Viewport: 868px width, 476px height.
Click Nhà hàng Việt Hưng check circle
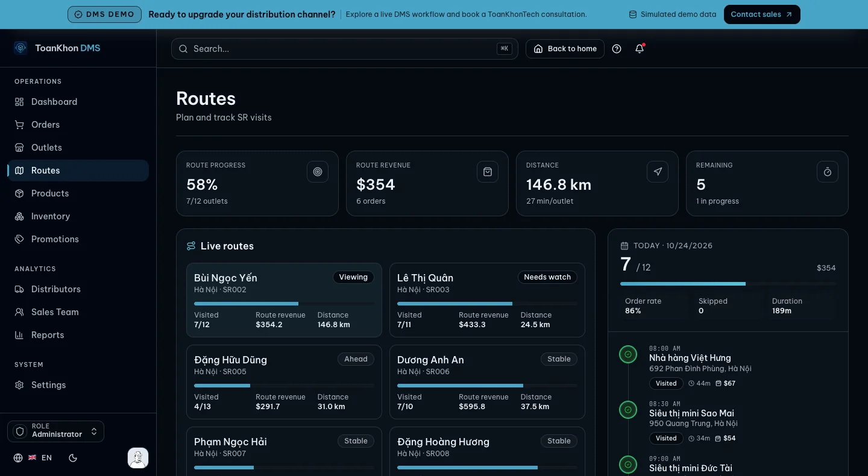(628, 354)
